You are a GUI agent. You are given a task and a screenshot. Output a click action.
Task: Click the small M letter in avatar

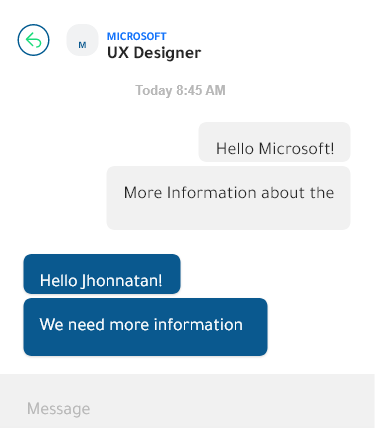tap(82, 45)
